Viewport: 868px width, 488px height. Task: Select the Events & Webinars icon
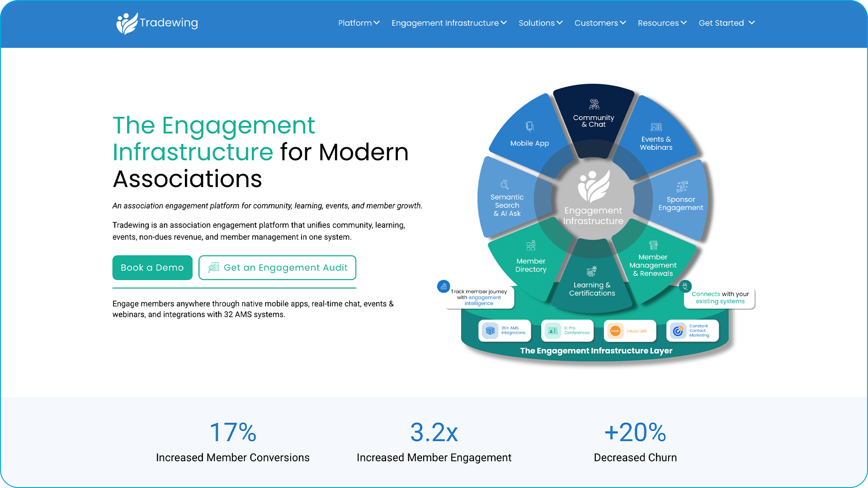[x=656, y=127]
